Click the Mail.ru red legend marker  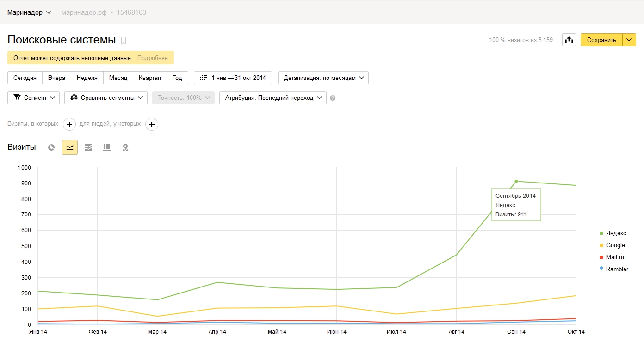[x=601, y=257]
